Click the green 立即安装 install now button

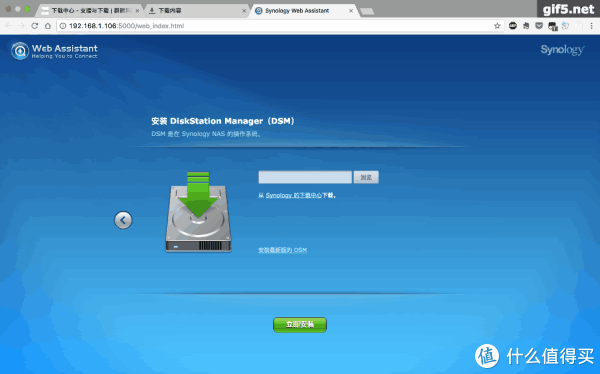pyautogui.click(x=300, y=325)
